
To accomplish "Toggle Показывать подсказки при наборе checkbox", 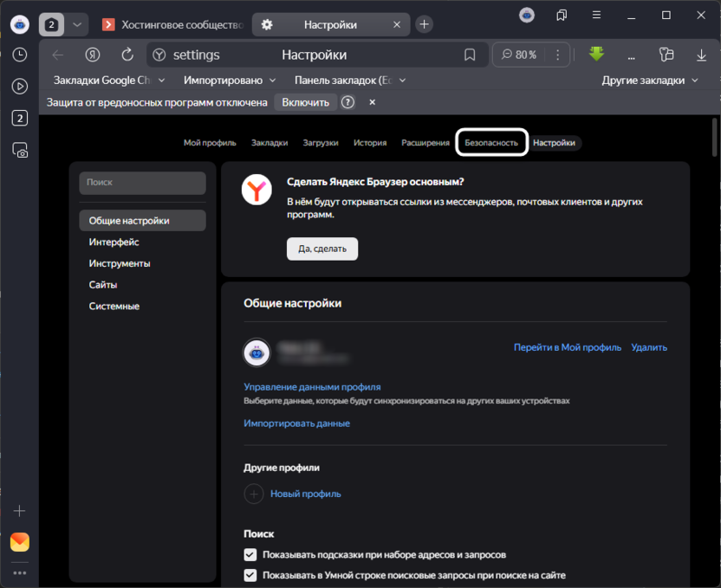I will tap(250, 555).
